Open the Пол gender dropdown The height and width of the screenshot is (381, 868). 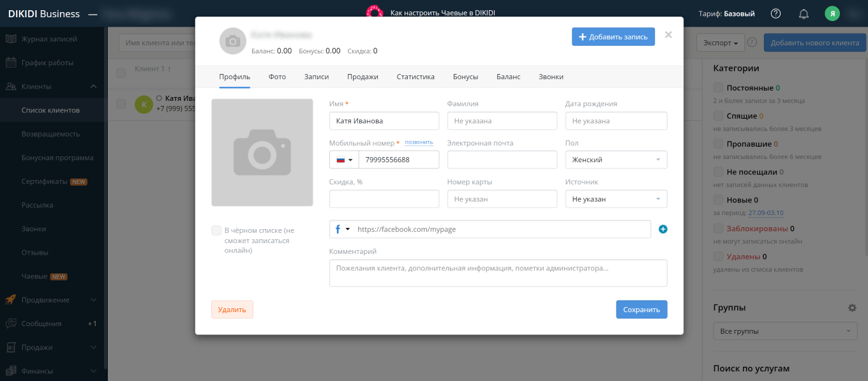(x=616, y=160)
